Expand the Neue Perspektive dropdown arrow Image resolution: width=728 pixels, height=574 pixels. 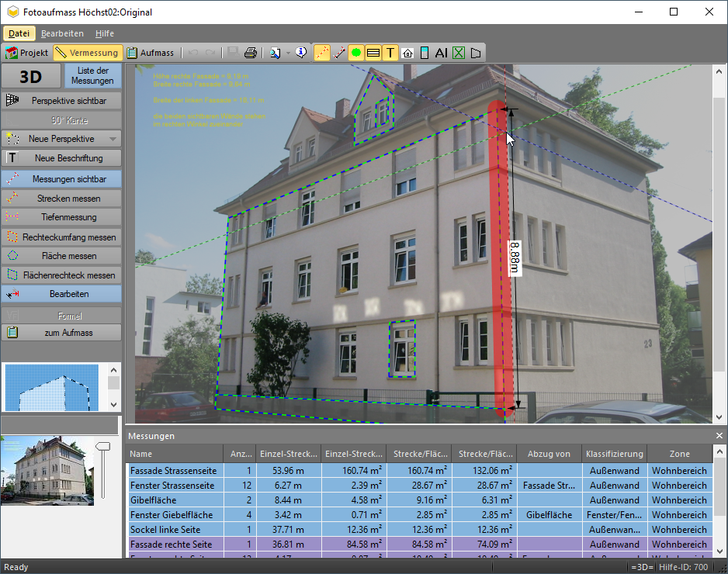pos(113,140)
